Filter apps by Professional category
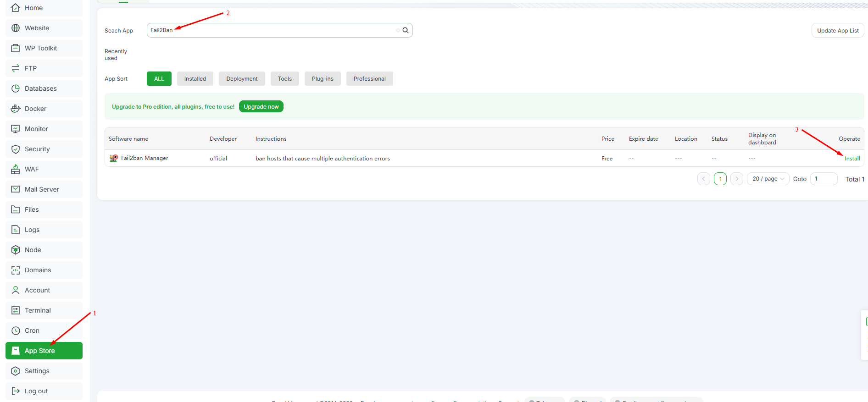 [369, 79]
